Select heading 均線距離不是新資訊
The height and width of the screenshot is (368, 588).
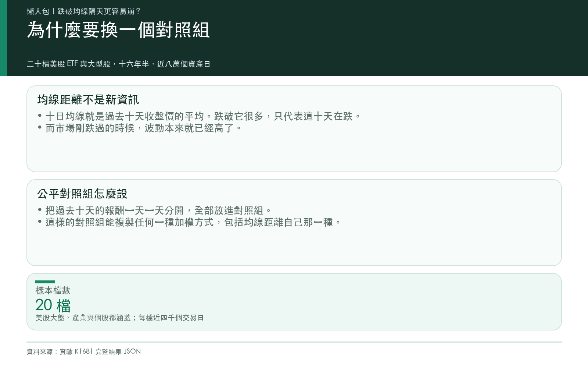[88, 100]
